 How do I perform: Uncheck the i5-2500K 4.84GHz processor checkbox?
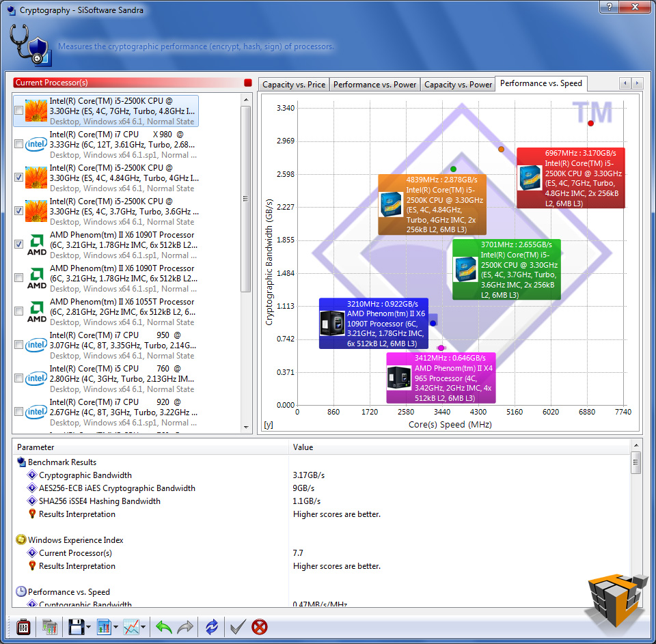pos(19,178)
